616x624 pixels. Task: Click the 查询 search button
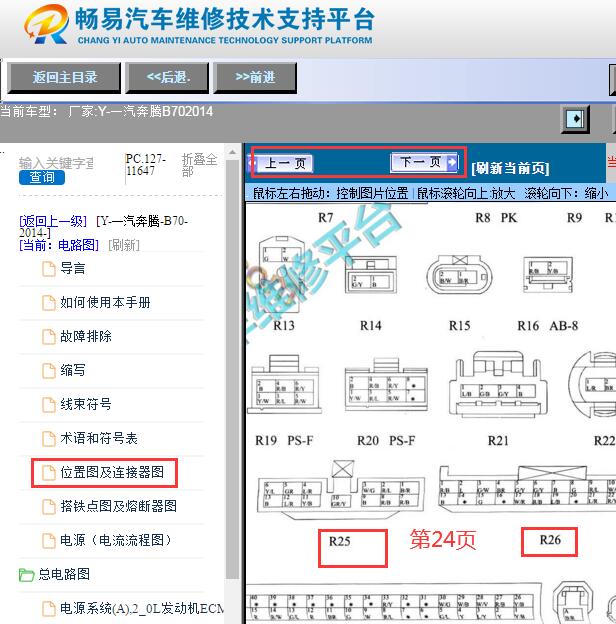42,177
